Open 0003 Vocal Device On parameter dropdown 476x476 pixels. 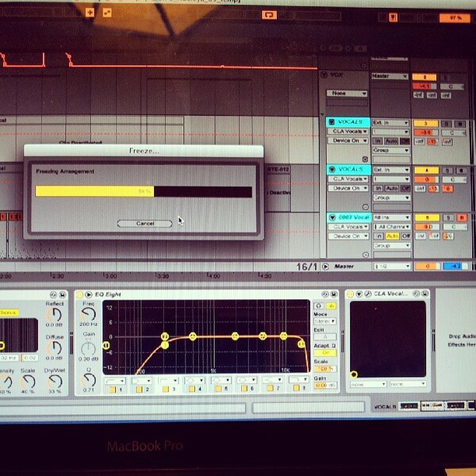(348, 236)
